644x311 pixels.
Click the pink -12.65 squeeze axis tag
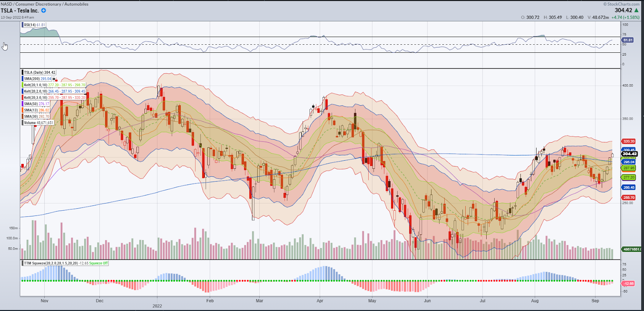(x=629, y=284)
